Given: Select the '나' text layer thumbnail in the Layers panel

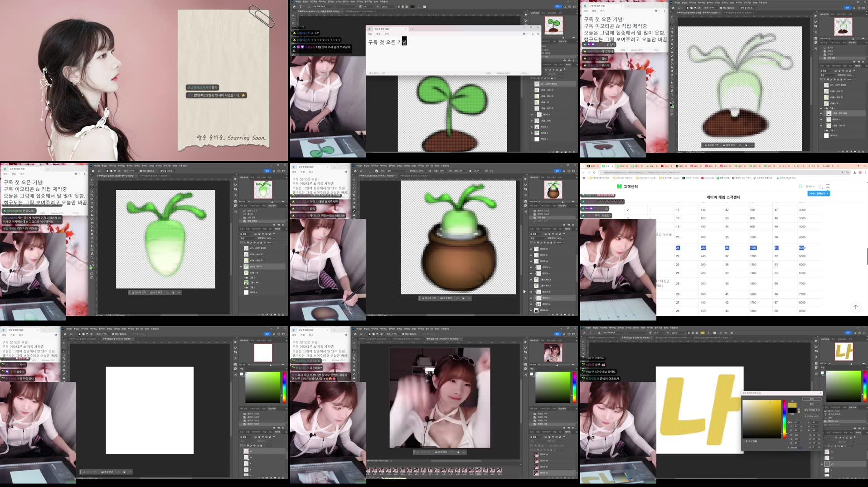Looking at the screenshot, I should tap(827, 464).
